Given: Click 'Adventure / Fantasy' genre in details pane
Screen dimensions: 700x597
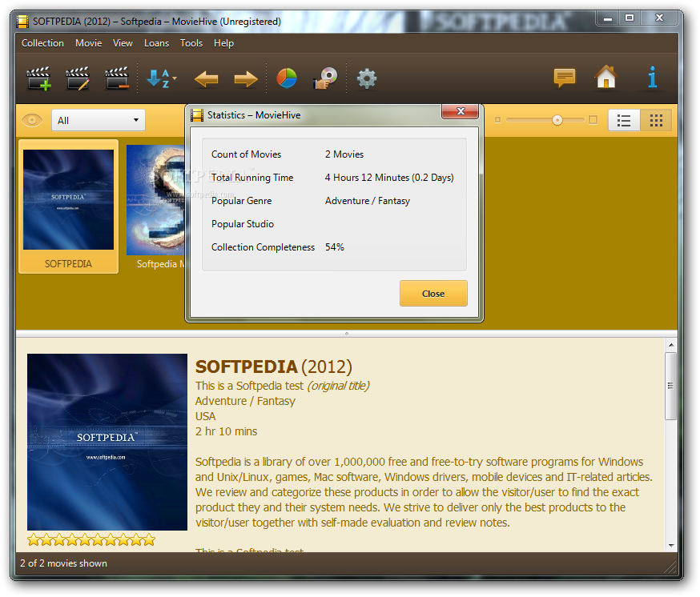Looking at the screenshot, I should 245,401.
